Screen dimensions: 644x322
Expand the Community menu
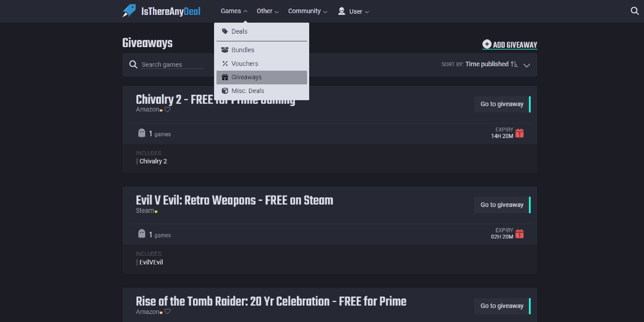[307, 11]
